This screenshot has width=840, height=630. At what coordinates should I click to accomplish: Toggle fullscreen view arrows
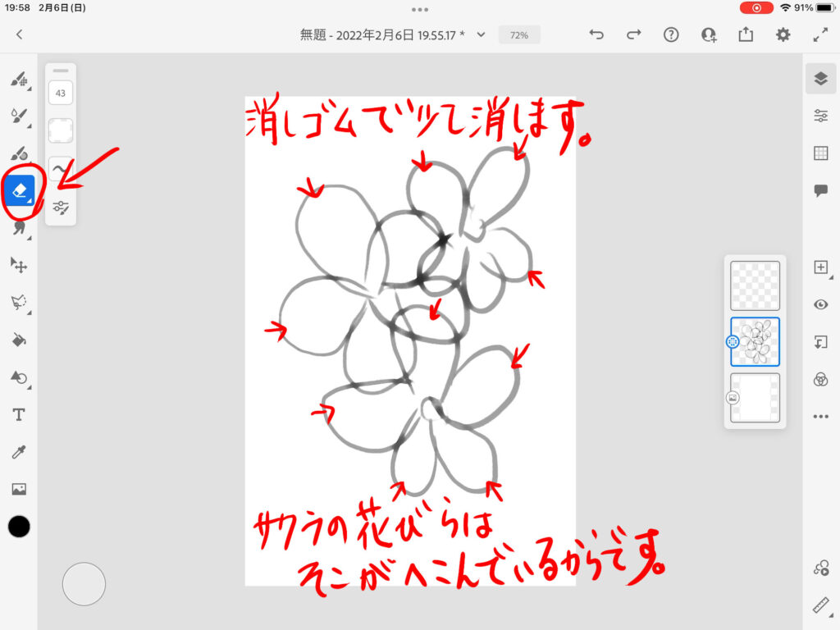(820, 34)
